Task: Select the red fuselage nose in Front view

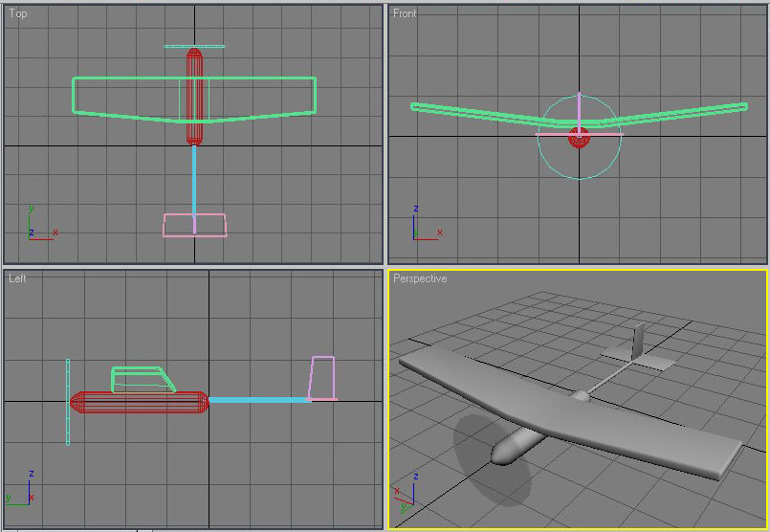Action: point(579,140)
